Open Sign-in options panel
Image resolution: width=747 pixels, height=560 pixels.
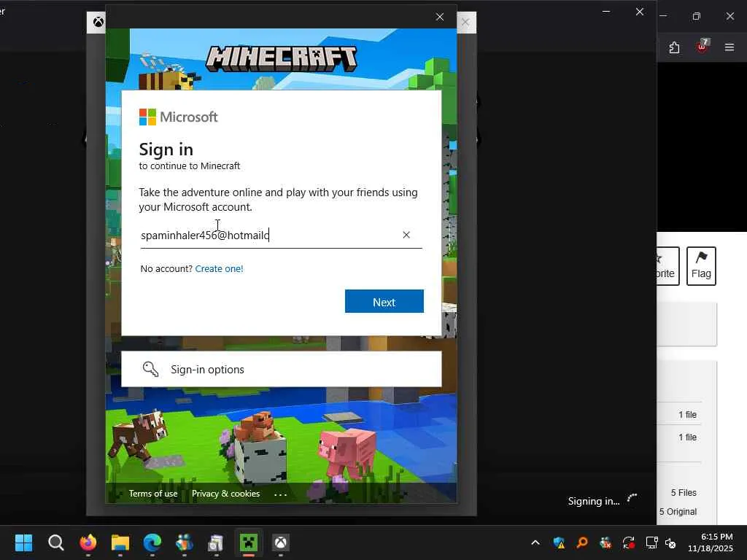click(x=281, y=369)
